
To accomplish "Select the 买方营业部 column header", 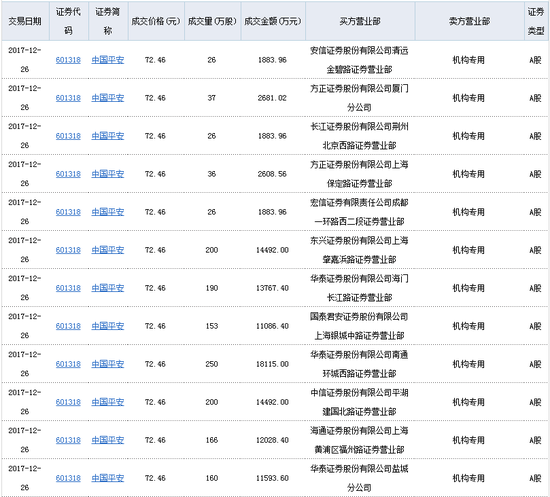I will 360,21.
